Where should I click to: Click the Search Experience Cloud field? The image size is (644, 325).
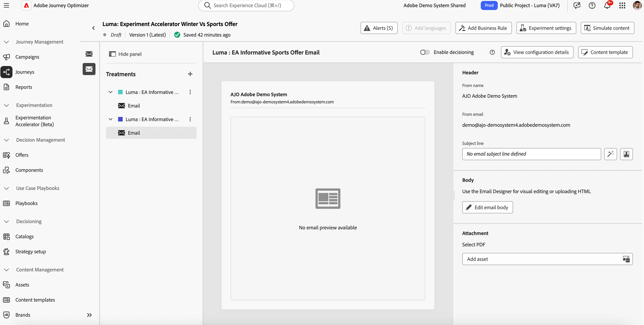(x=246, y=5)
